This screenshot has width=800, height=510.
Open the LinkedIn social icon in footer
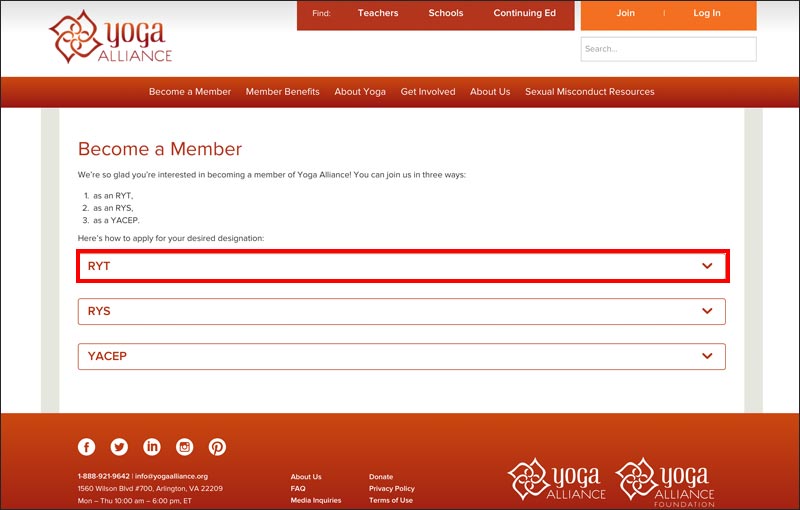point(152,447)
